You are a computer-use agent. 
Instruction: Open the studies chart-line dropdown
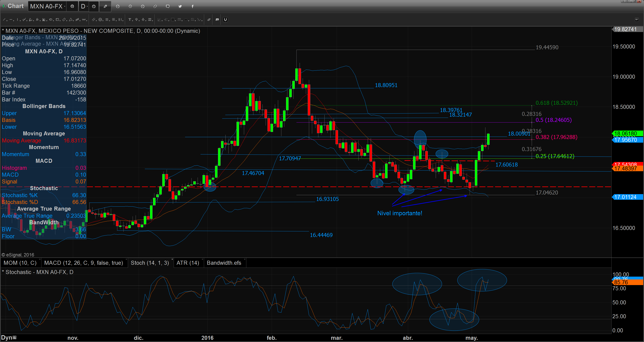click(118, 6)
